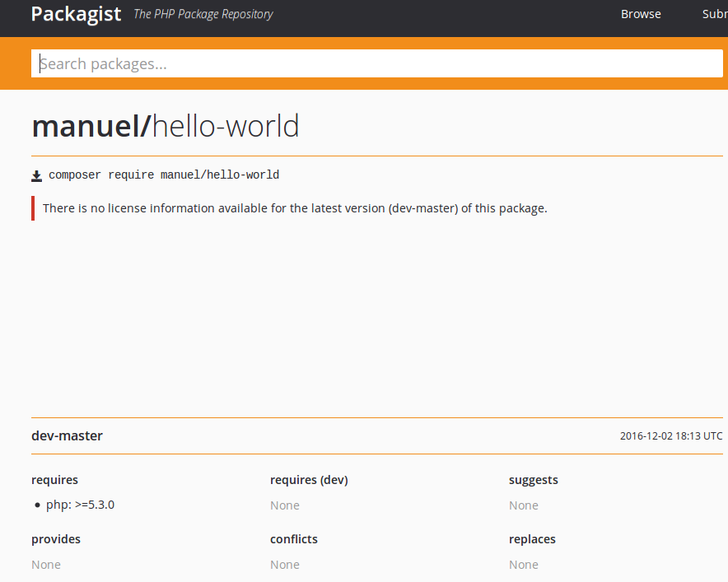
Task: Click the requires heading
Action: 54,480
